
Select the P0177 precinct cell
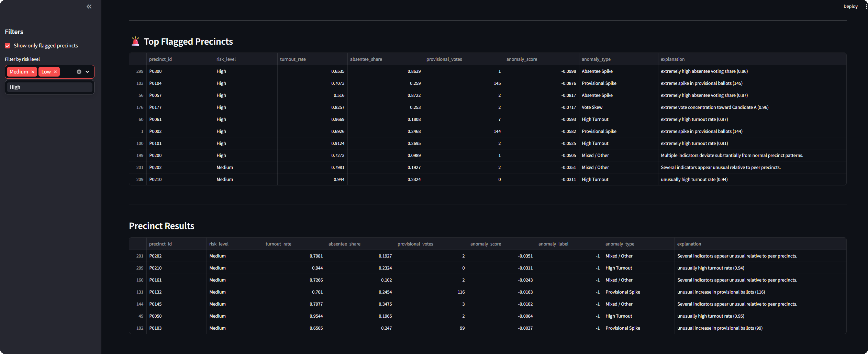click(x=180, y=107)
